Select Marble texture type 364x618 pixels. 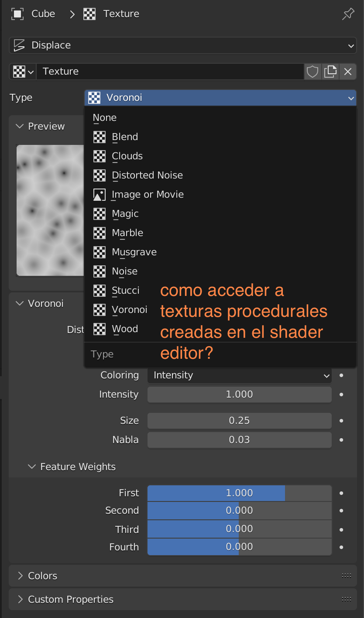[x=220, y=233]
